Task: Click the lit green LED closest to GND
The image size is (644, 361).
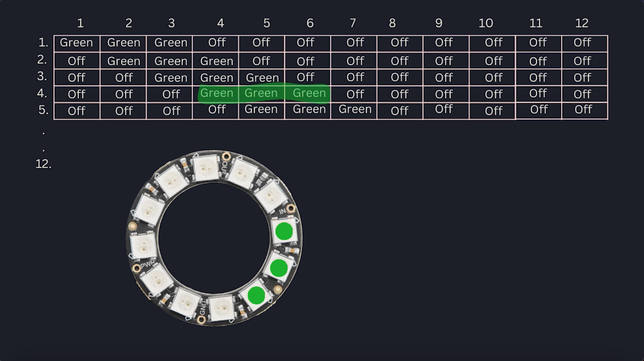Action: (256, 295)
